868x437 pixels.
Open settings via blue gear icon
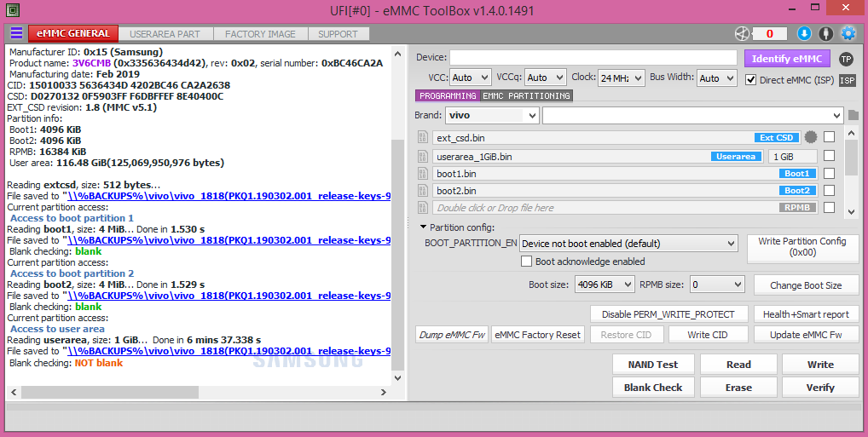click(x=848, y=34)
